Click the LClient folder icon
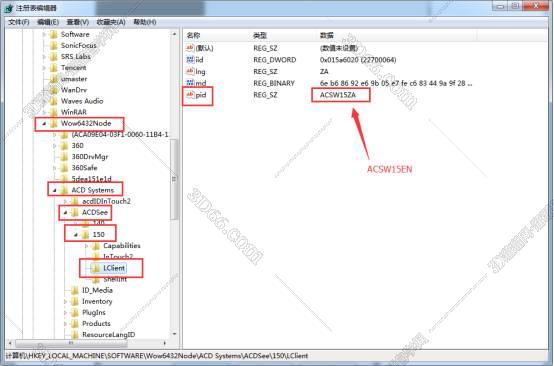This screenshot has height=366, width=554. pos(96,268)
